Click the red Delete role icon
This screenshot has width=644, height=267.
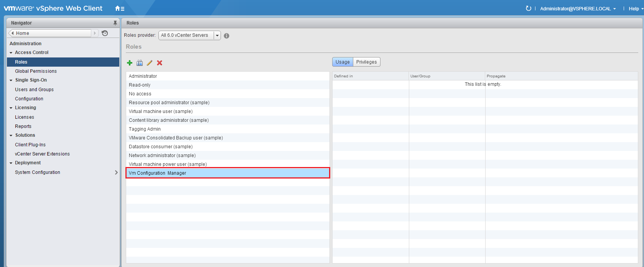coord(160,63)
